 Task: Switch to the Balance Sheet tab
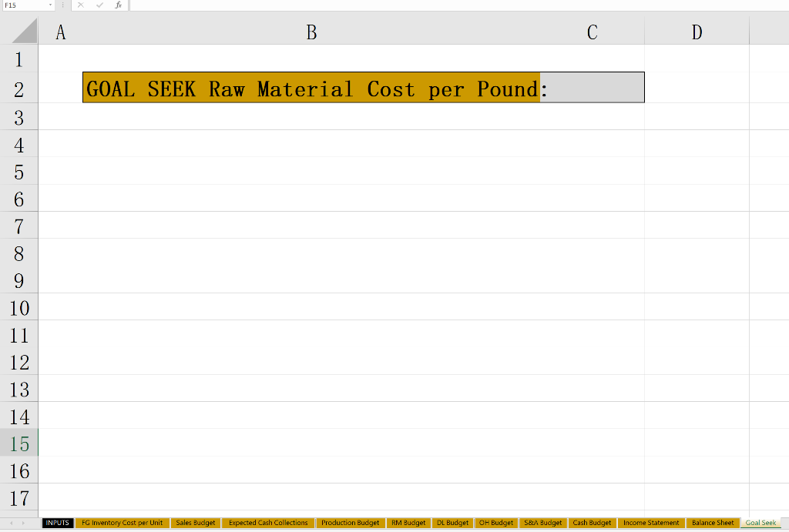[x=713, y=523]
